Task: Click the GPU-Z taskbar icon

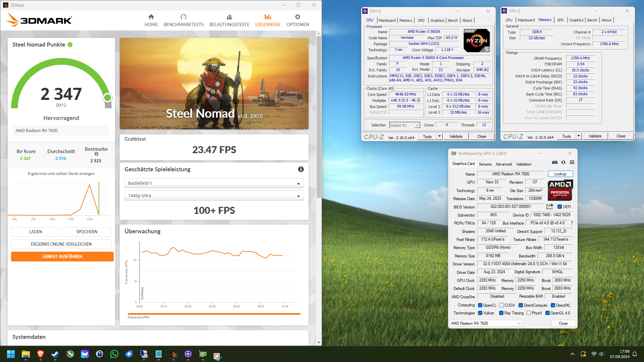Action: 203,354
